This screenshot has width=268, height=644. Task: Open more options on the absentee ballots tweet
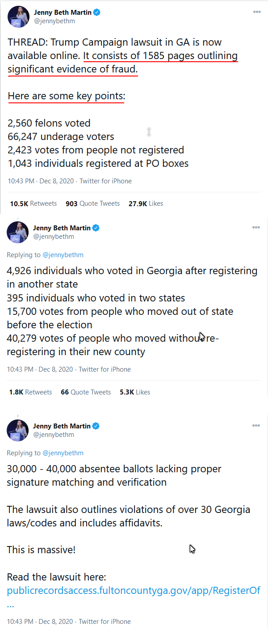click(256, 426)
